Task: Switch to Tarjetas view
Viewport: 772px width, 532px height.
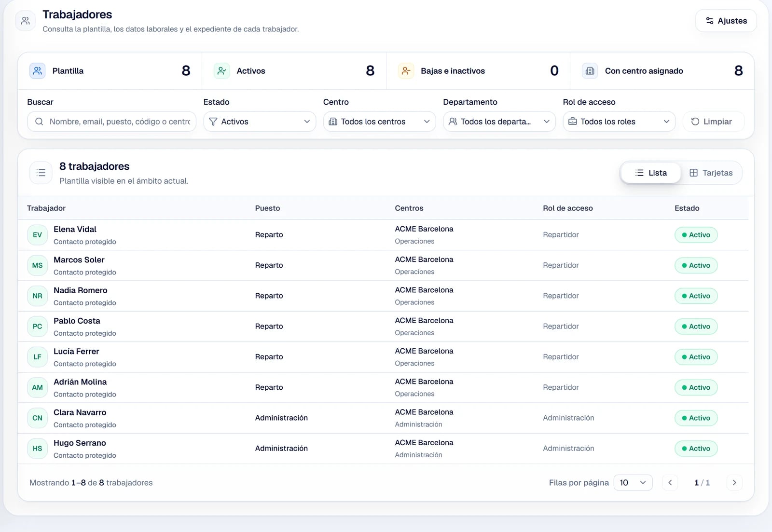Action: click(x=711, y=173)
